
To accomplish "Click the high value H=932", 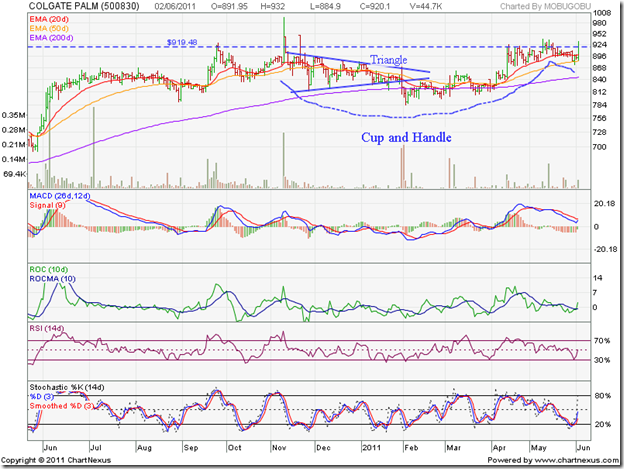I will coord(272,6).
